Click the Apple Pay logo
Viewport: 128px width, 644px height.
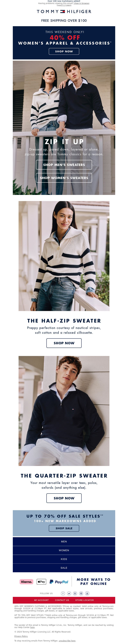click(x=41, y=582)
